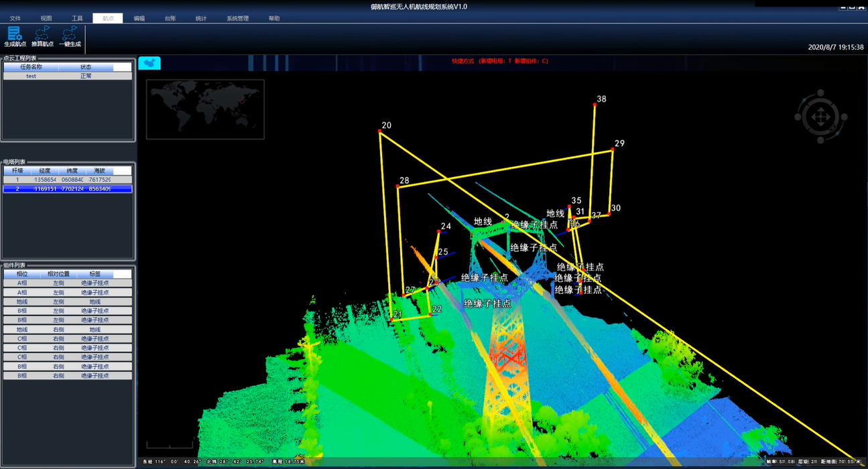868x469 pixels.
Task: Click the world overview minimap
Action: point(205,109)
